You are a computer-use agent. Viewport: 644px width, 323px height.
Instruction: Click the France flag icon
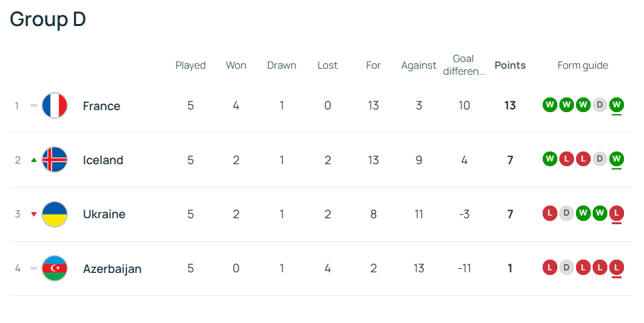(55, 105)
